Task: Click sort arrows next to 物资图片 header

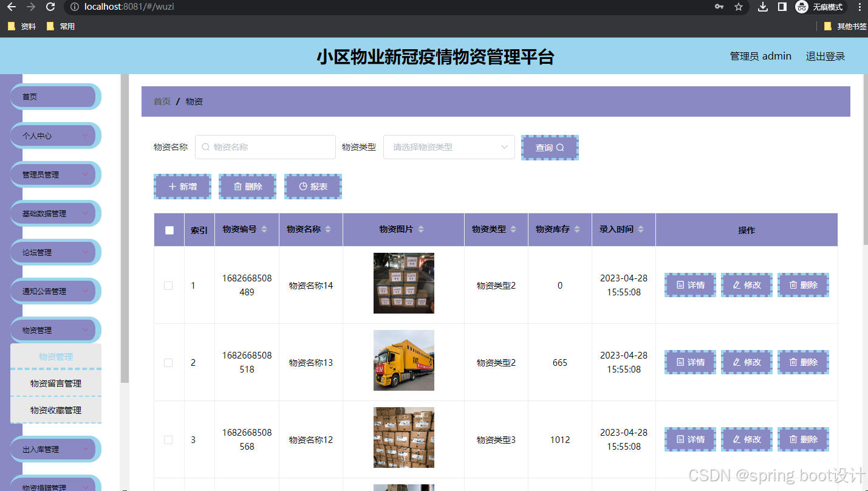Action: click(421, 229)
